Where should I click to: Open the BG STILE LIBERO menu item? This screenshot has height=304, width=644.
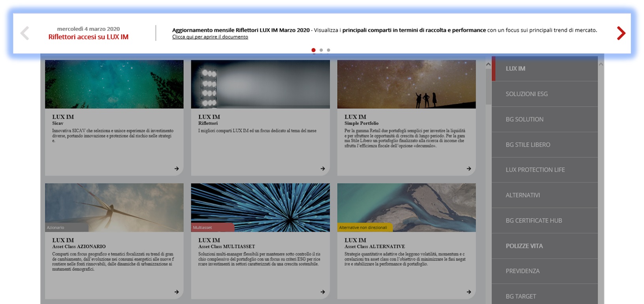[x=545, y=144]
